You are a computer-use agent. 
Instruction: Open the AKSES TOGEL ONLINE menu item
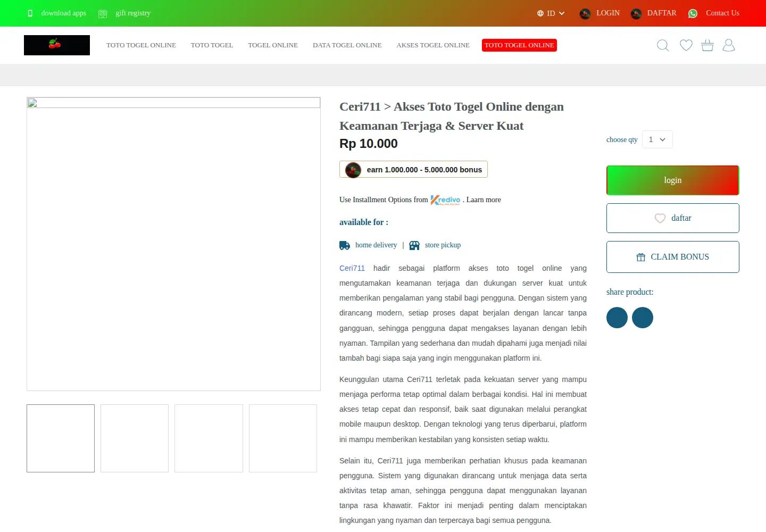pos(433,45)
